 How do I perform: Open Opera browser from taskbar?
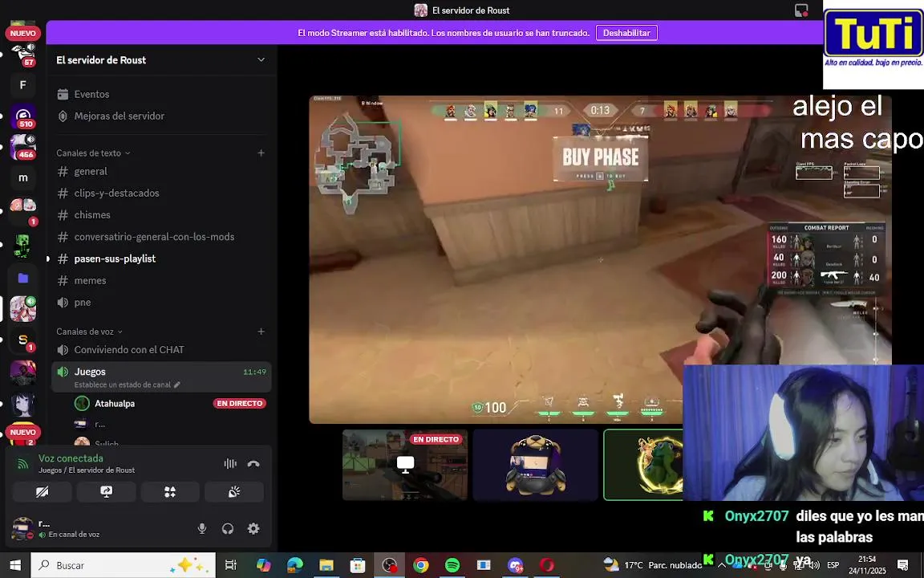[x=547, y=565]
